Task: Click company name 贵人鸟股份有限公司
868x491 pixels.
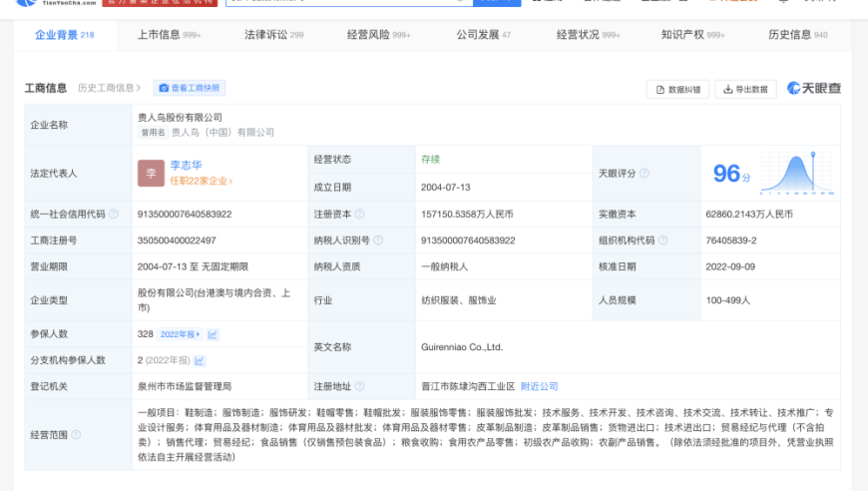Action: pyautogui.click(x=180, y=118)
